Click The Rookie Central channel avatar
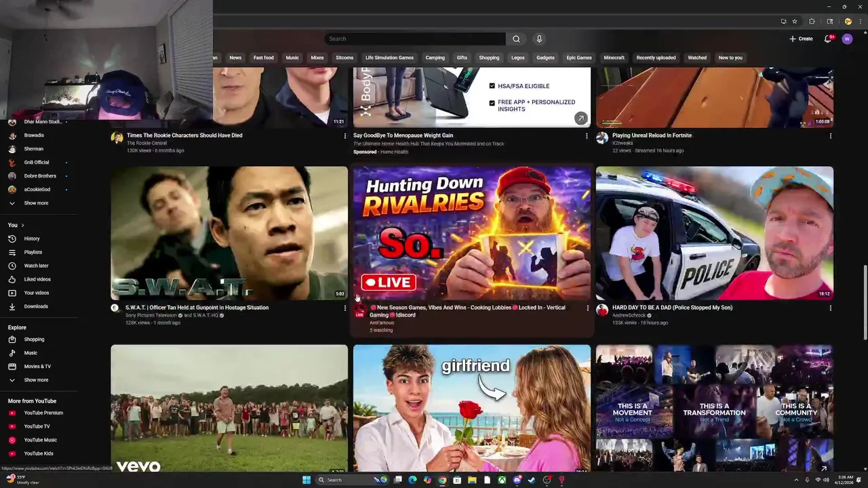The width and height of the screenshot is (868, 488). tap(117, 138)
